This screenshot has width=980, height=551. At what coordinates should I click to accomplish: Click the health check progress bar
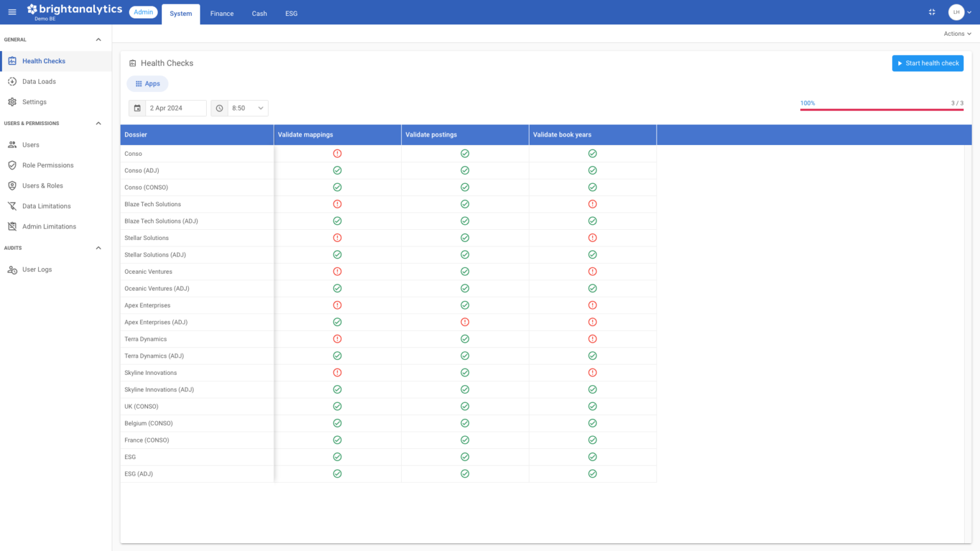(882, 110)
